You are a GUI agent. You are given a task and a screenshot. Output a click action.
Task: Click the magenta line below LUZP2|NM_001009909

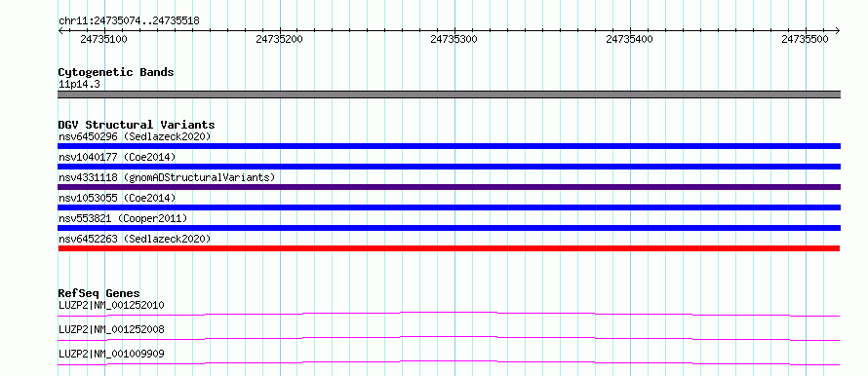[x=449, y=362]
